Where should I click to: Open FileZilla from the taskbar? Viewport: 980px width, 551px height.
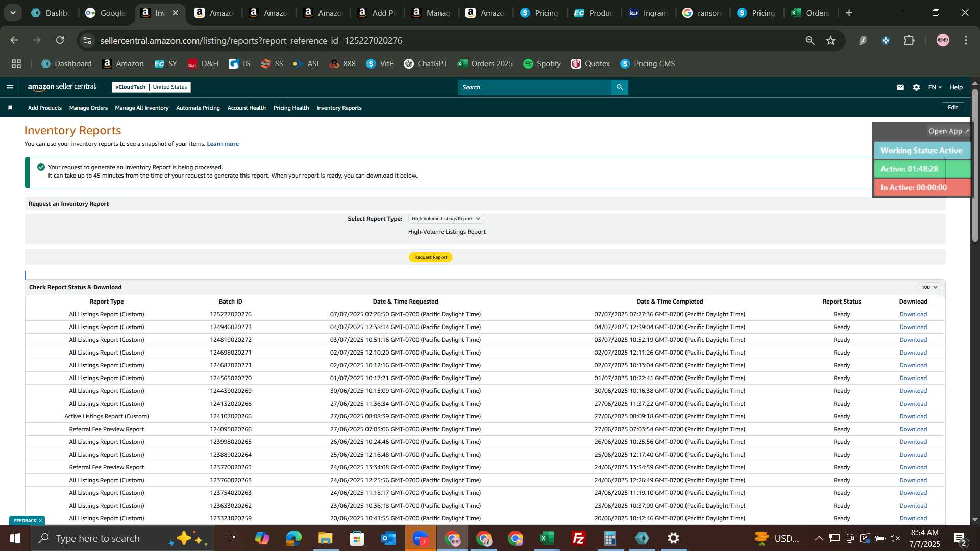579,538
